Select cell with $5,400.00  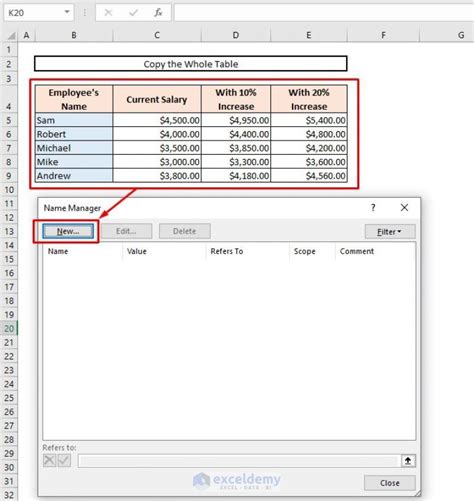click(309, 120)
